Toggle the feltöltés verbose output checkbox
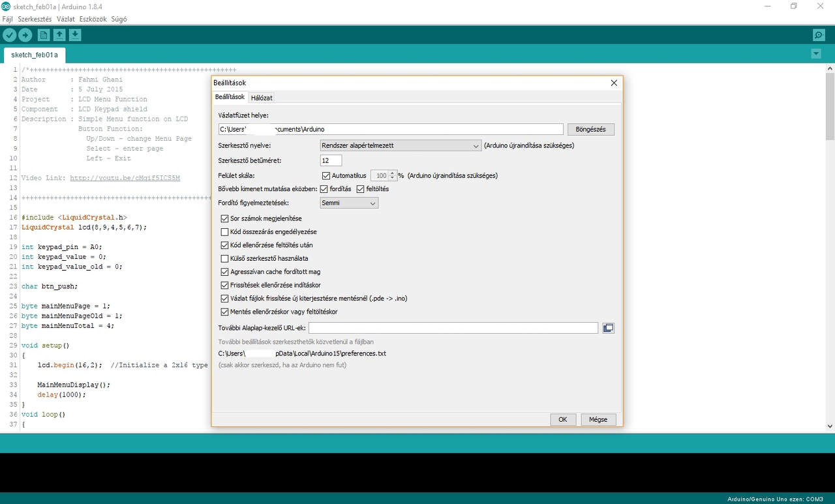The image size is (835, 504). (x=360, y=189)
